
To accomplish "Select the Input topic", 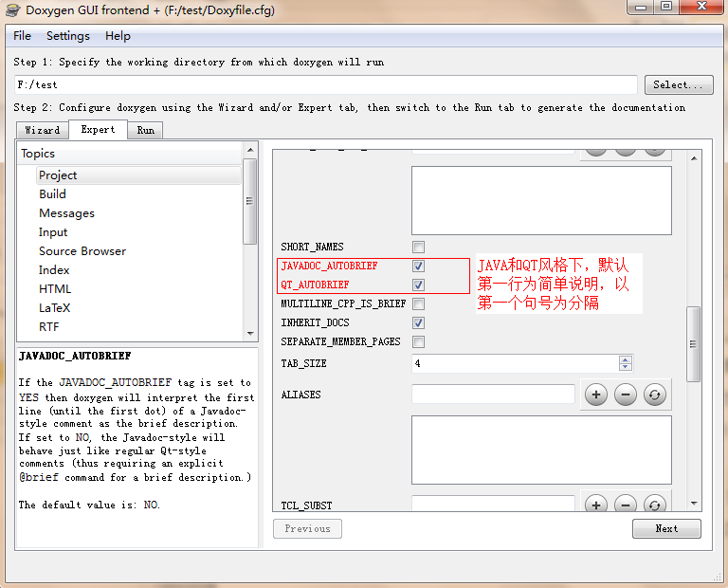I will coord(53,232).
